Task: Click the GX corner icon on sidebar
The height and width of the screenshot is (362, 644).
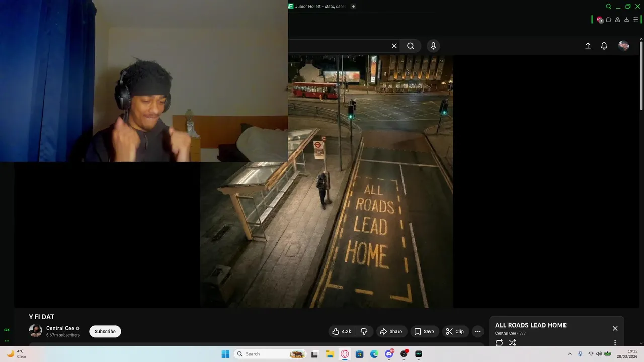Action: [x=7, y=330]
